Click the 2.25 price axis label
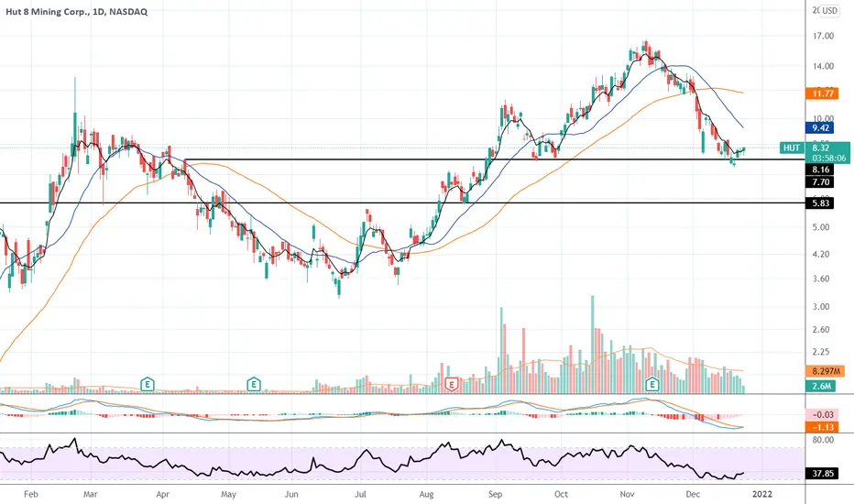The image size is (854, 504). (x=821, y=352)
